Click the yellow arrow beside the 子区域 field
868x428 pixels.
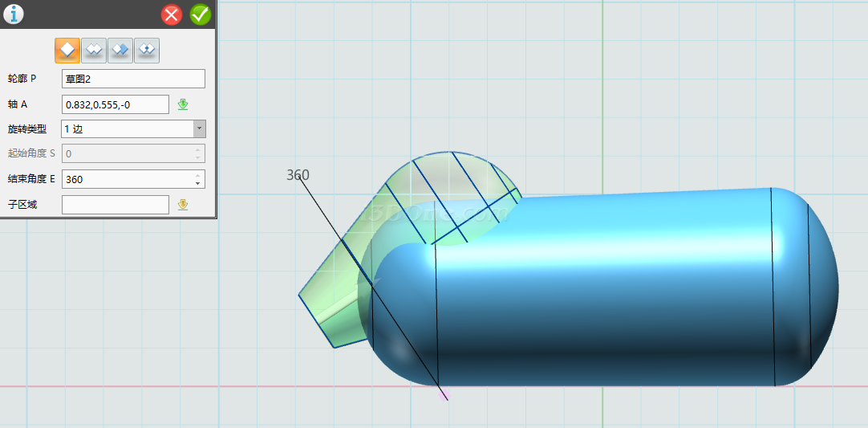click(183, 205)
